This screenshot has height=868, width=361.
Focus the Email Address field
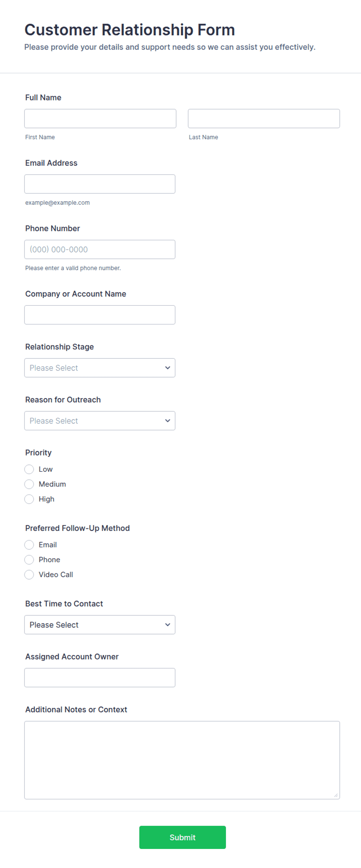point(100,184)
